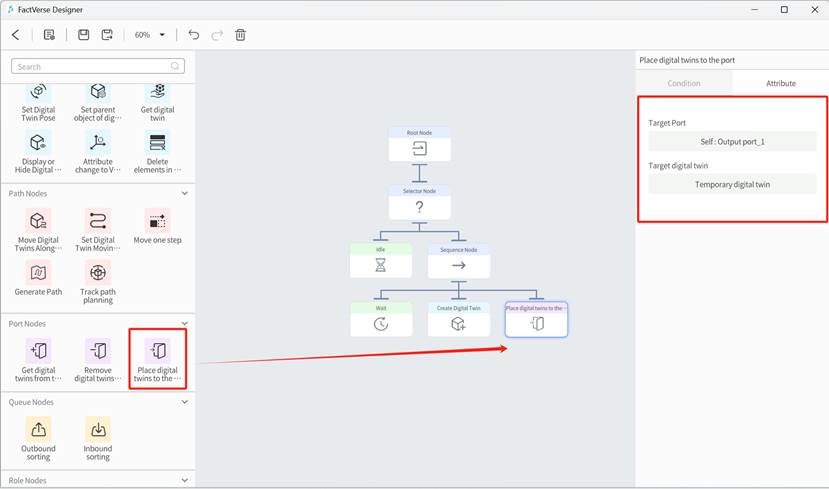Switch to the Condition tab
This screenshot has width=829, height=489.
[x=684, y=83]
